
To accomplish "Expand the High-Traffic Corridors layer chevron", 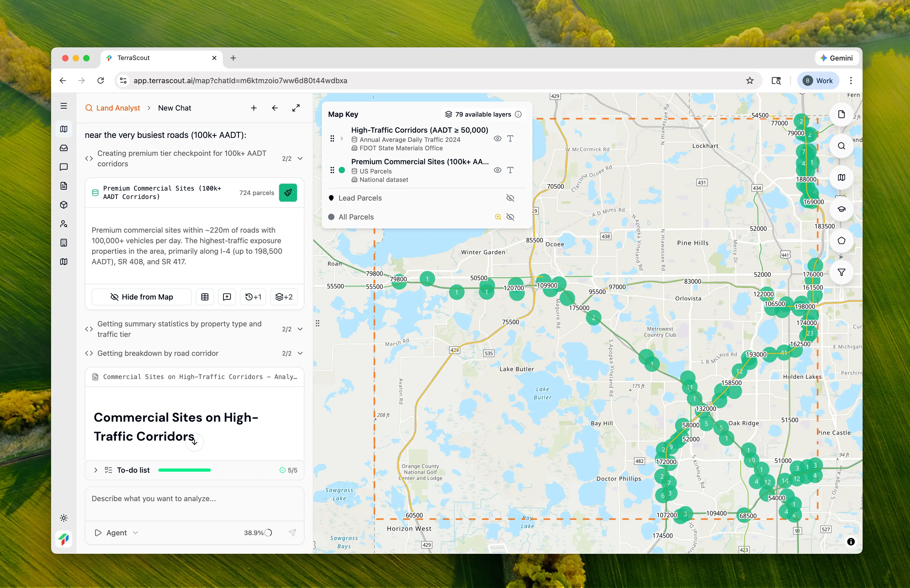I will pyautogui.click(x=342, y=139).
